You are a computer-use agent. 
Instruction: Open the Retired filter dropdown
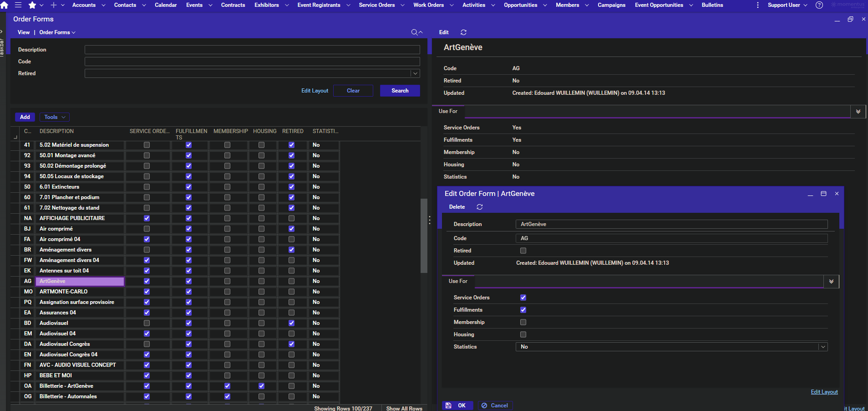click(x=415, y=73)
